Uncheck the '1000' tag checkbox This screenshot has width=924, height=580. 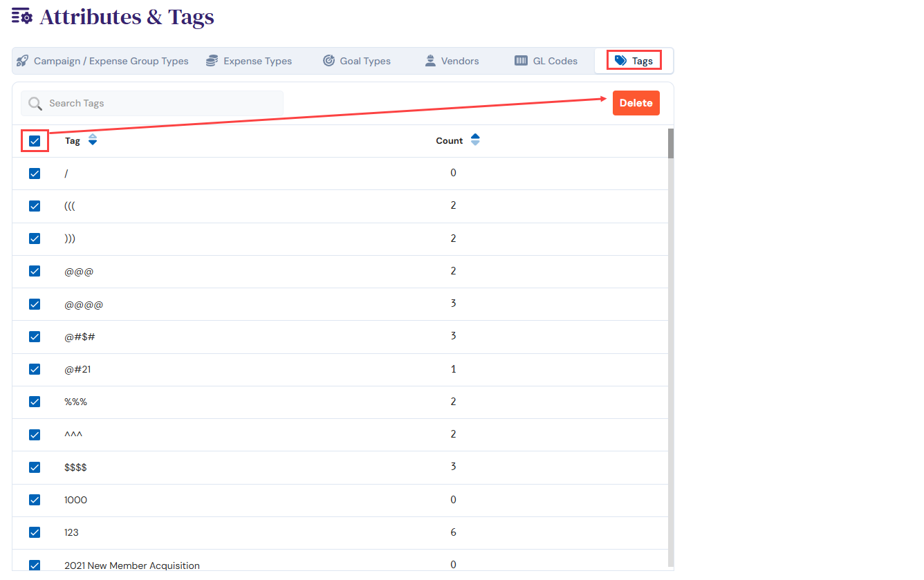[x=35, y=500]
